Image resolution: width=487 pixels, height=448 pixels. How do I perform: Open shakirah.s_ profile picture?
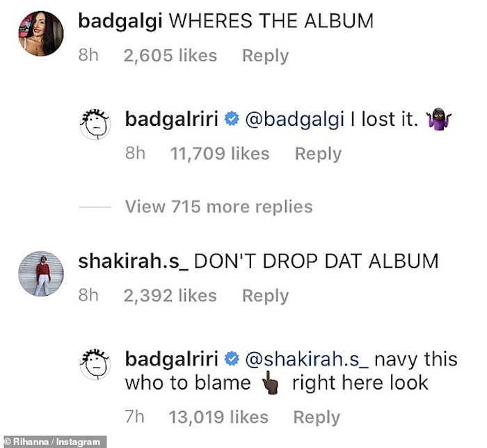[x=41, y=273]
